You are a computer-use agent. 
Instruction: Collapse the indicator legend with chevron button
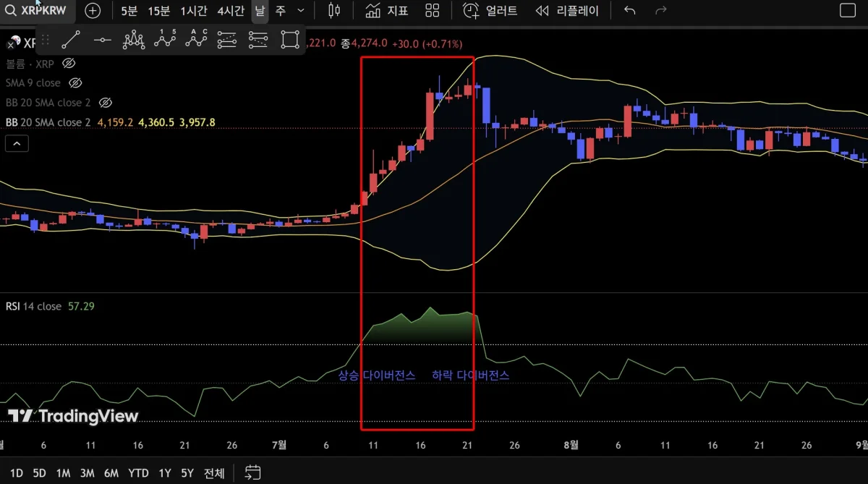coord(17,144)
